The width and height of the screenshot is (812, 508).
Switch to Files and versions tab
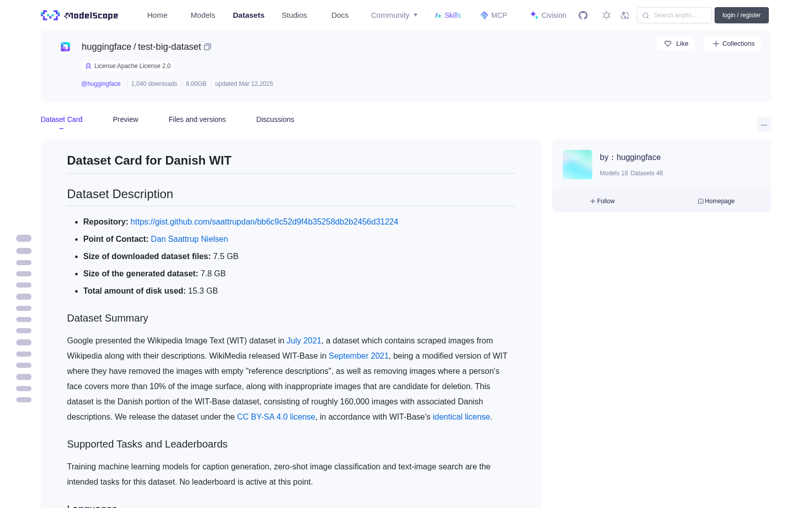(197, 119)
